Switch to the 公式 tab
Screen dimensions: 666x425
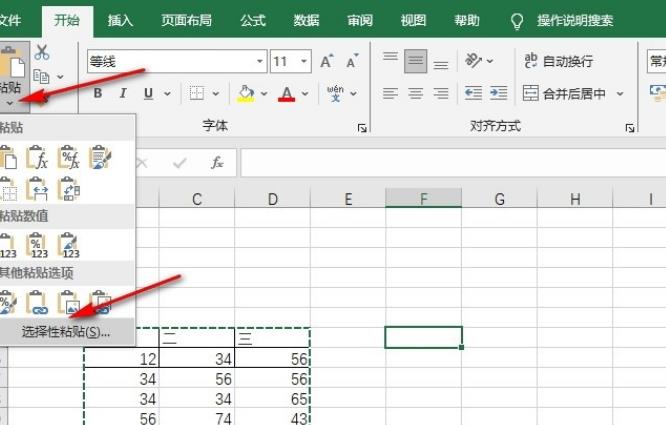253,20
